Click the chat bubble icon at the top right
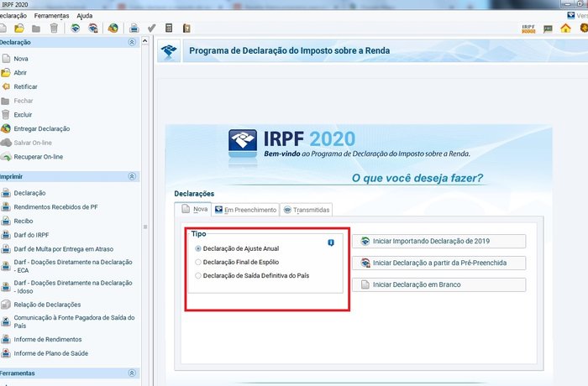Image resolution: width=588 pixels, height=386 pixels. point(548,29)
